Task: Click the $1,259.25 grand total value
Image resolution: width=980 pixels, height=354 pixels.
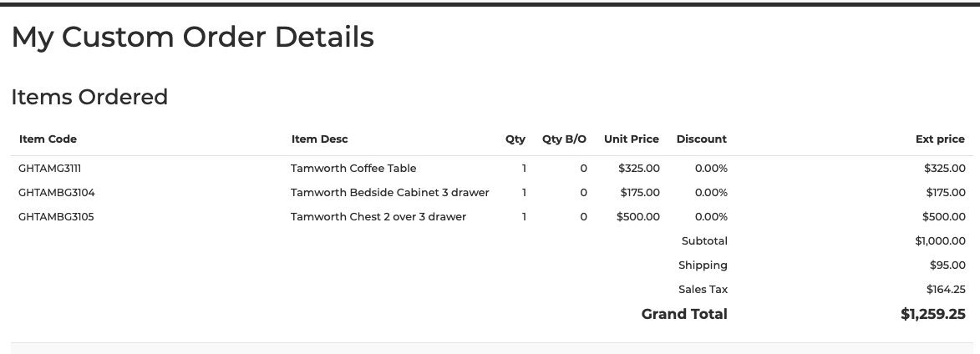Action: click(933, 314)
